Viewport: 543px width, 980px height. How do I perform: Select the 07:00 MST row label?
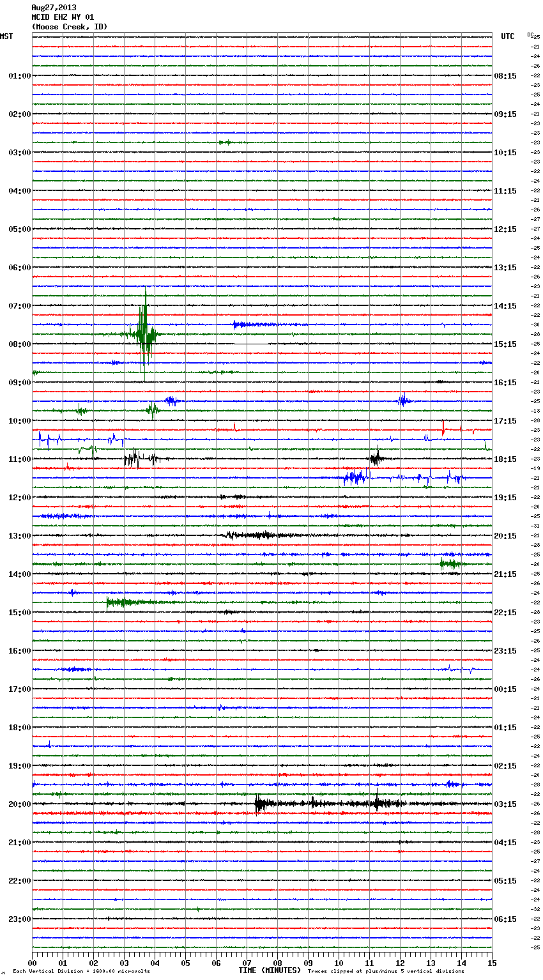[19, 305]
